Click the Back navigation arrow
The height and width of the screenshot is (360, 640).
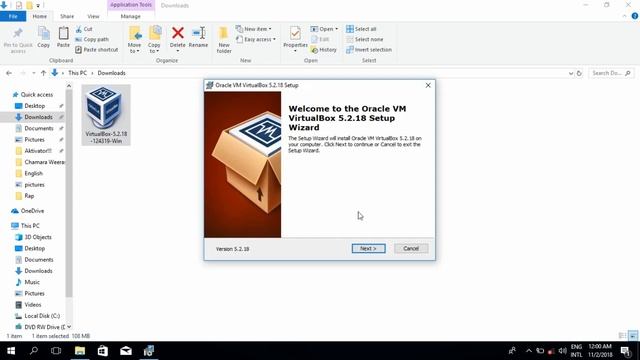coord(9,73)
